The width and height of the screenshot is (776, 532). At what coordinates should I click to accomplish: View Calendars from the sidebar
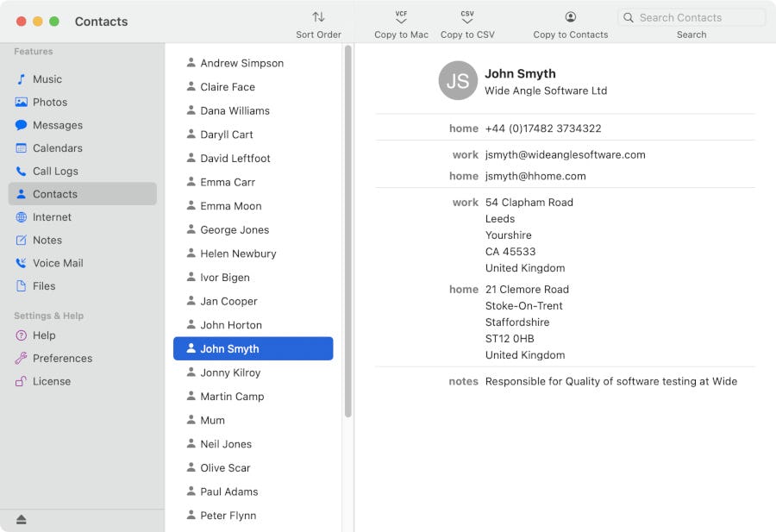[x=58, y=147]
